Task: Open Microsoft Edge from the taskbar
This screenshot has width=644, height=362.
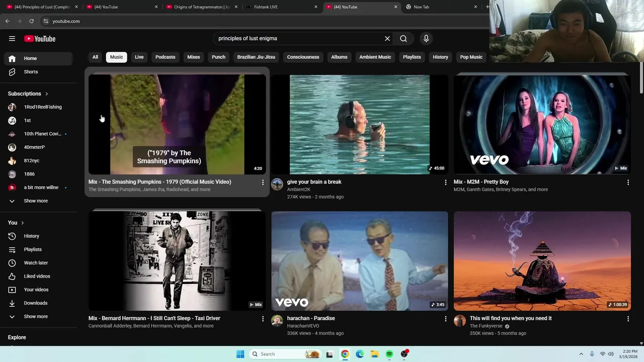Action: pyautogui.click(x=360, y=354)
